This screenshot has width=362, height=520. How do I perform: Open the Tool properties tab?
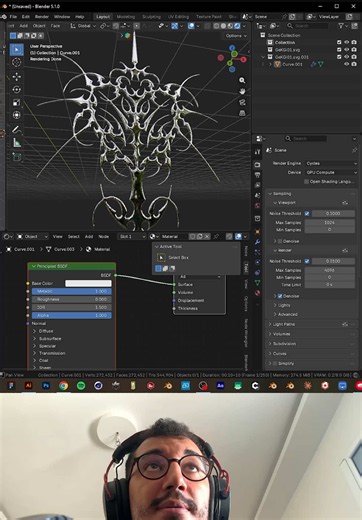coord(257,152)
